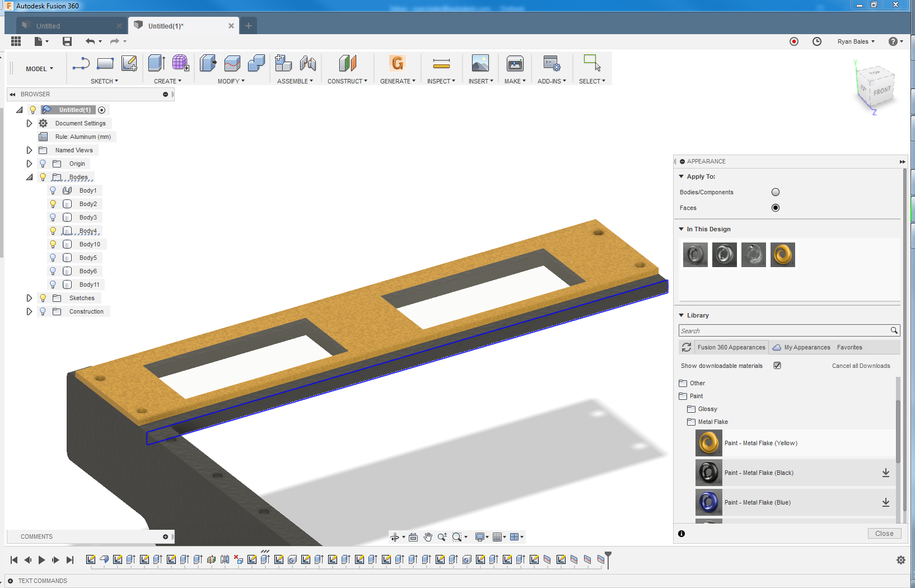Click the Generate G icon

coord(398,63)
